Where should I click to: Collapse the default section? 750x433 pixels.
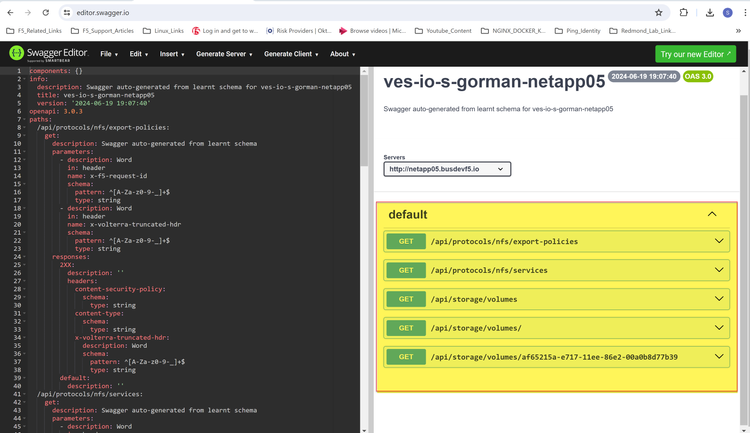[x=711, y=214]
